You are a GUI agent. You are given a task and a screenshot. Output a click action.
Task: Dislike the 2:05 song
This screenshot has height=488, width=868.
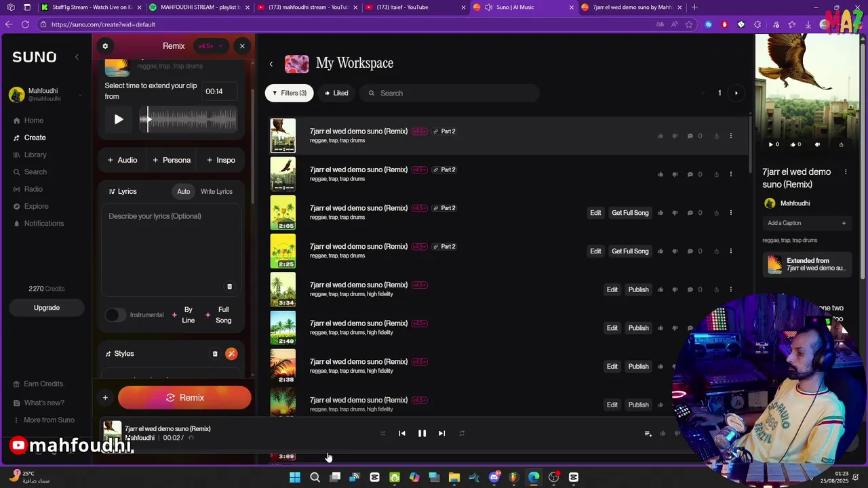click(675, 213)
